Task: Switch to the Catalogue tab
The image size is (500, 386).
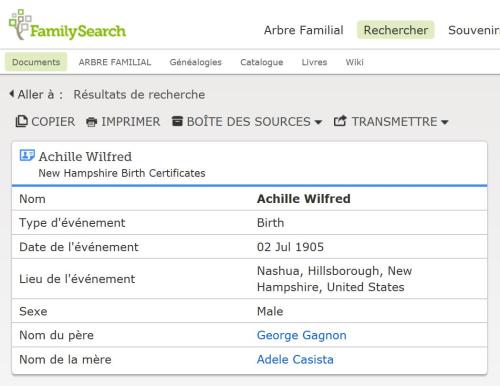Action: pyautogui.click(x=262, y=62)
